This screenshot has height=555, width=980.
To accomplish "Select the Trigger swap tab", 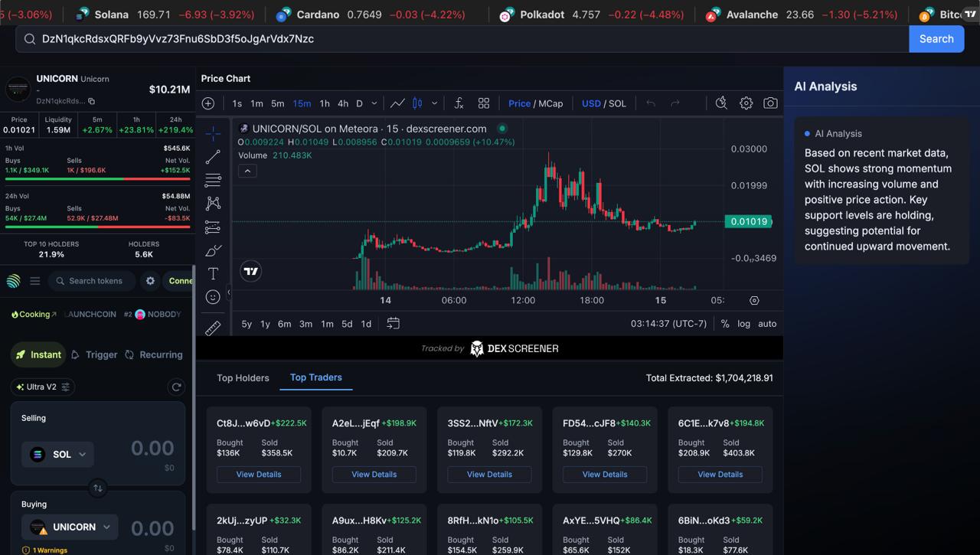I will pyautogui.click(x=94, y=355).
